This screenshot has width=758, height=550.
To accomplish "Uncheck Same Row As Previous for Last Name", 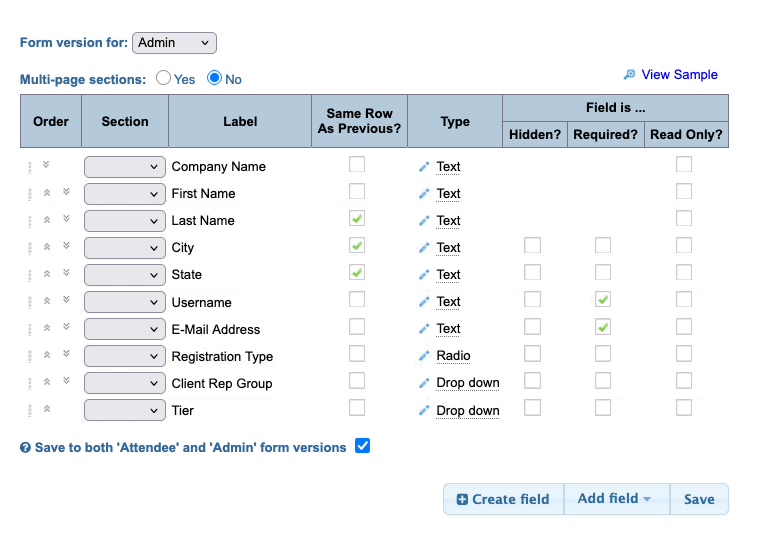I will [x=357, y=218].
